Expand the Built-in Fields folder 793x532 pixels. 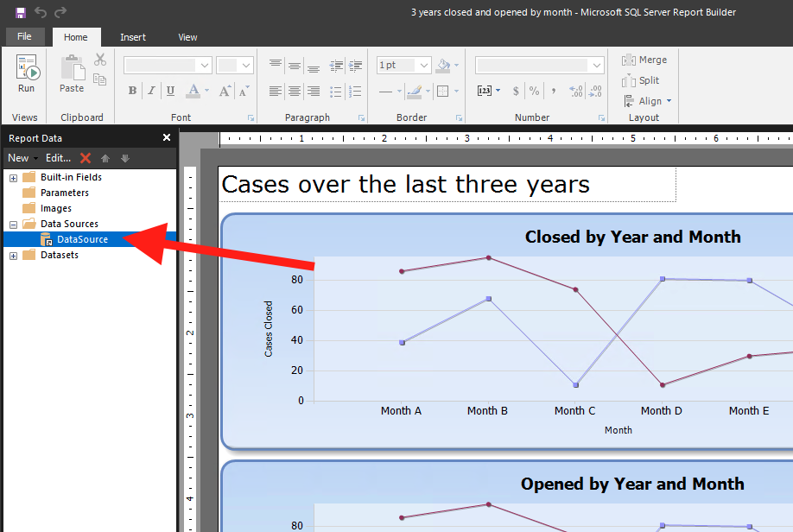click(13, 178)
